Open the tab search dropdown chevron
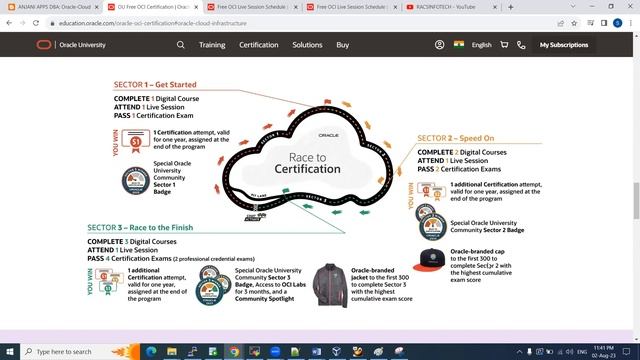This screenshot has width=640, height=360. pyautogui.click(x=573, y=7)
